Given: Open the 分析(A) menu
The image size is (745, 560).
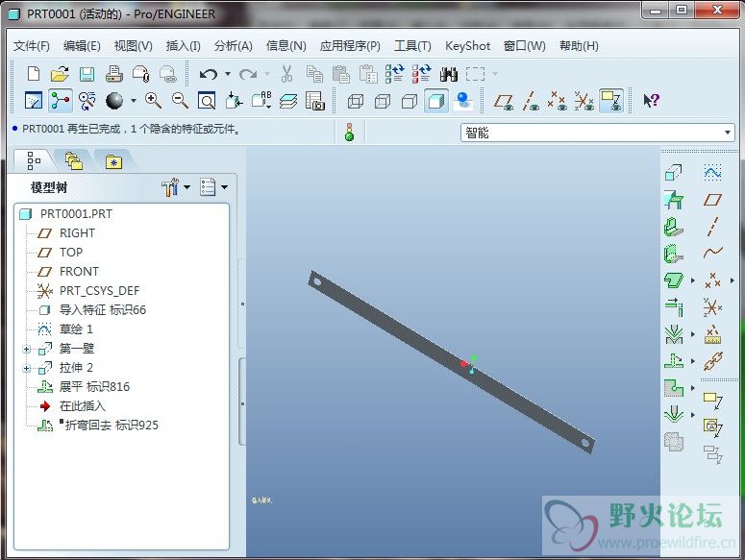Looking at the screenshot, I should (233, 46).
